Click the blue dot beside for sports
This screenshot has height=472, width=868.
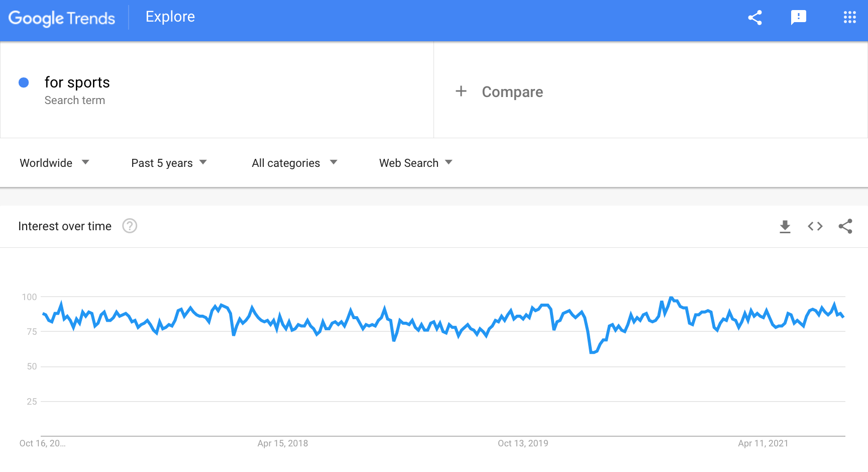(24, 82)
